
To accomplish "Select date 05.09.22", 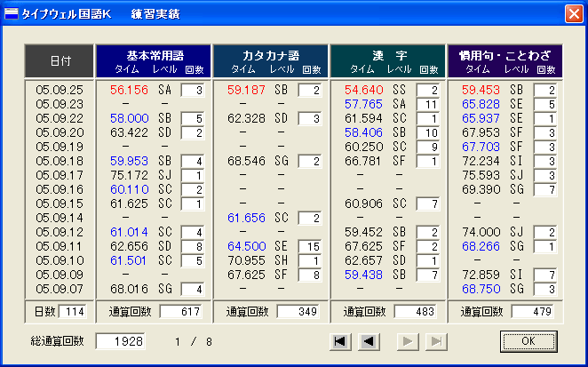I will pyautogui.click(x=60, y=118).
